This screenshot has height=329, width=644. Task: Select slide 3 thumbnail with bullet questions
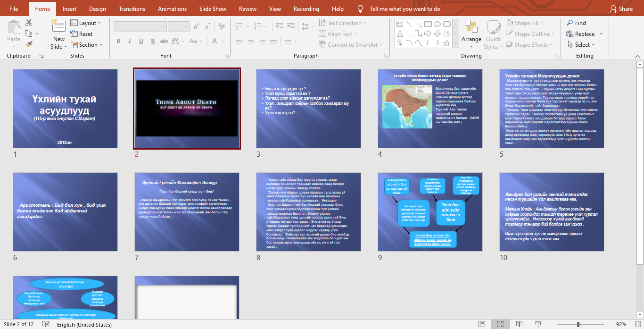pyautogui.click(x=308, y=109)
